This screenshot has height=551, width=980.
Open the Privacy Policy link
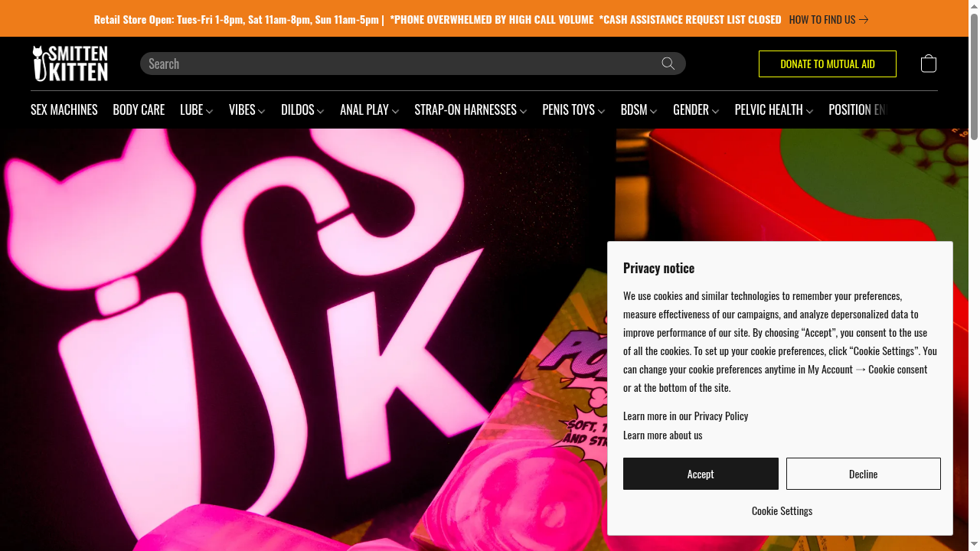point(721,416)
